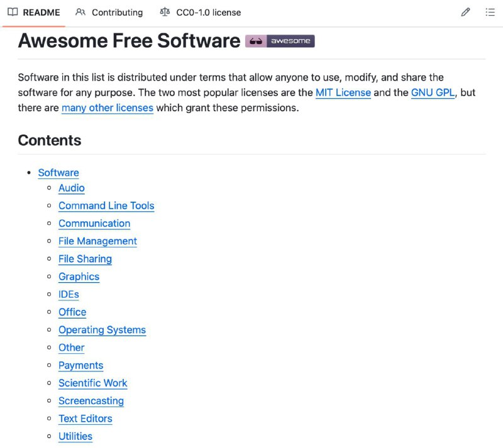The width and height of the screenshot is (503, 448).
Task: Click the scales icon beside CC0-1.0 license
Action: [164, 12]
